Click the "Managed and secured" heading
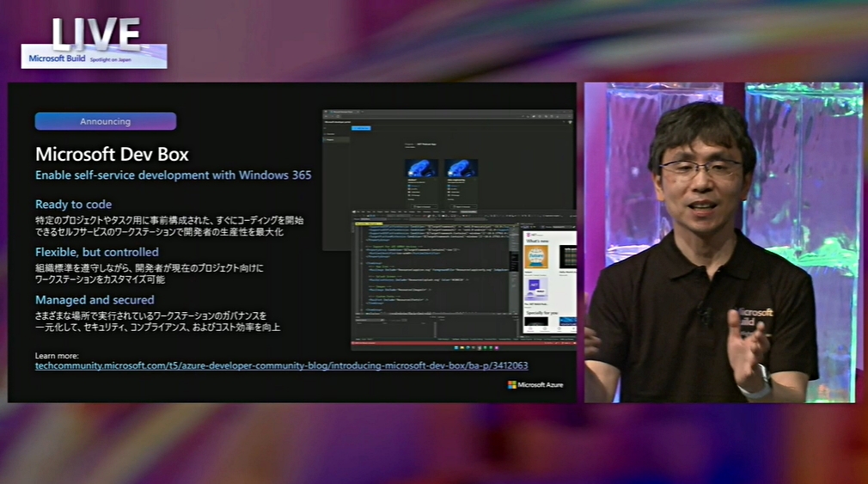The width and height of the screenshot is (868, 484). tap(95, 299)
